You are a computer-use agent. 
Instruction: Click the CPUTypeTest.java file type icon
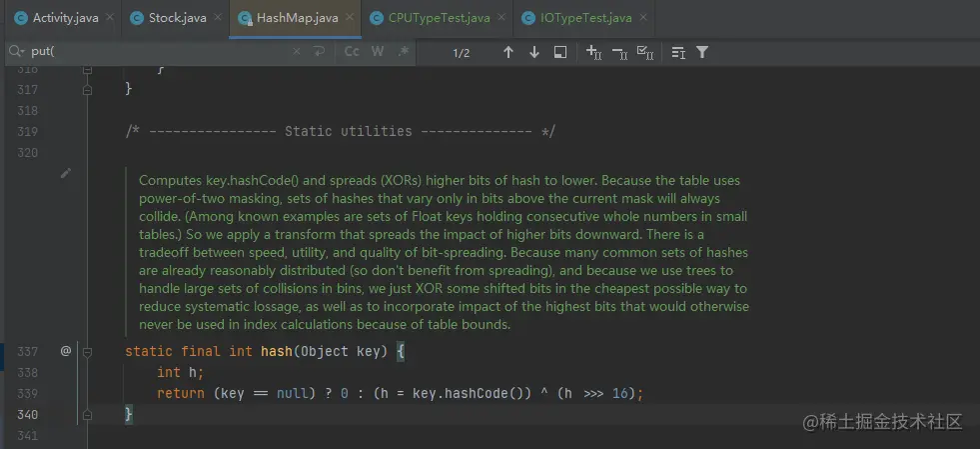point(377,18)
